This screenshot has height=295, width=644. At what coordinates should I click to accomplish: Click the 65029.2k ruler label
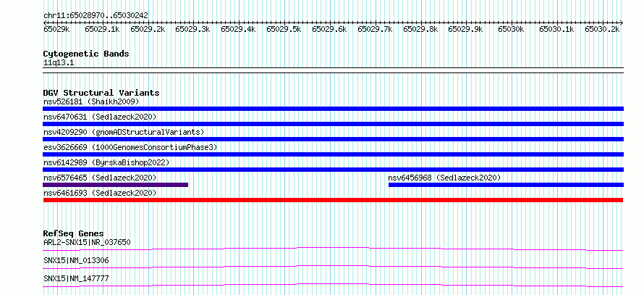click(148, 29)
